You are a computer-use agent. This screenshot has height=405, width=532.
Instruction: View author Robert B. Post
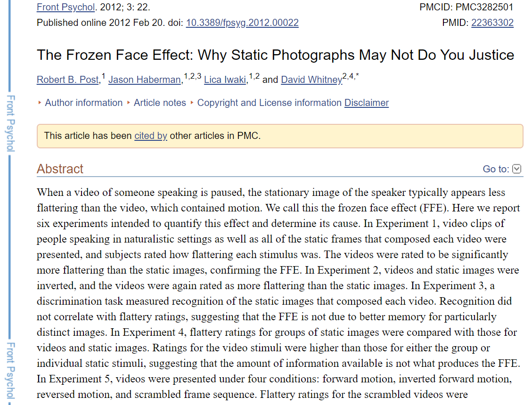click(68, 80)
